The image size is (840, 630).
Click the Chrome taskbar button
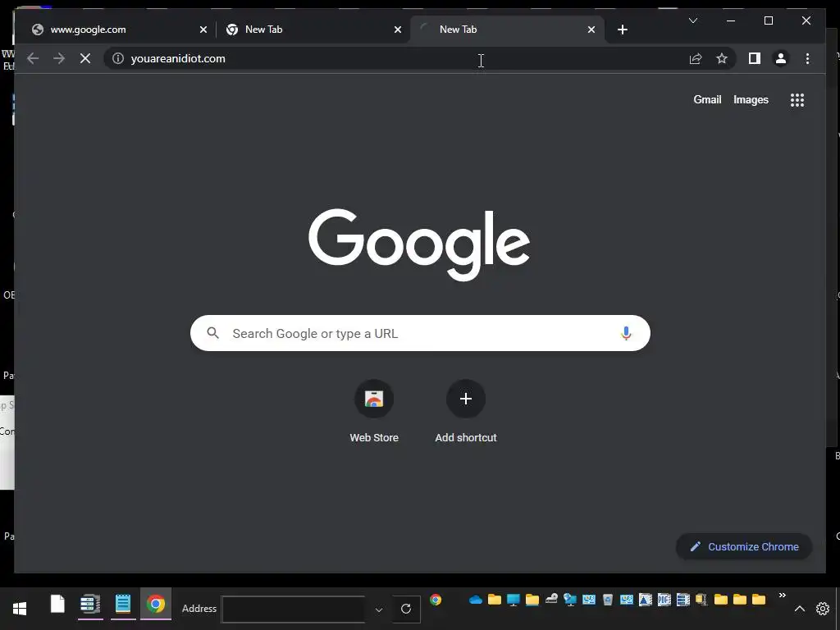tap(156, 605)
